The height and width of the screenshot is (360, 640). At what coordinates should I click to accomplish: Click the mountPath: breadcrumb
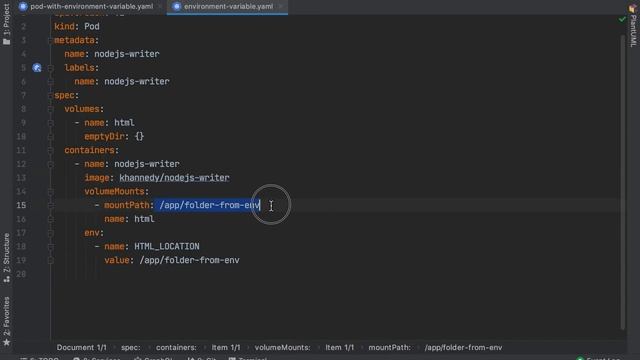point(389,347)
